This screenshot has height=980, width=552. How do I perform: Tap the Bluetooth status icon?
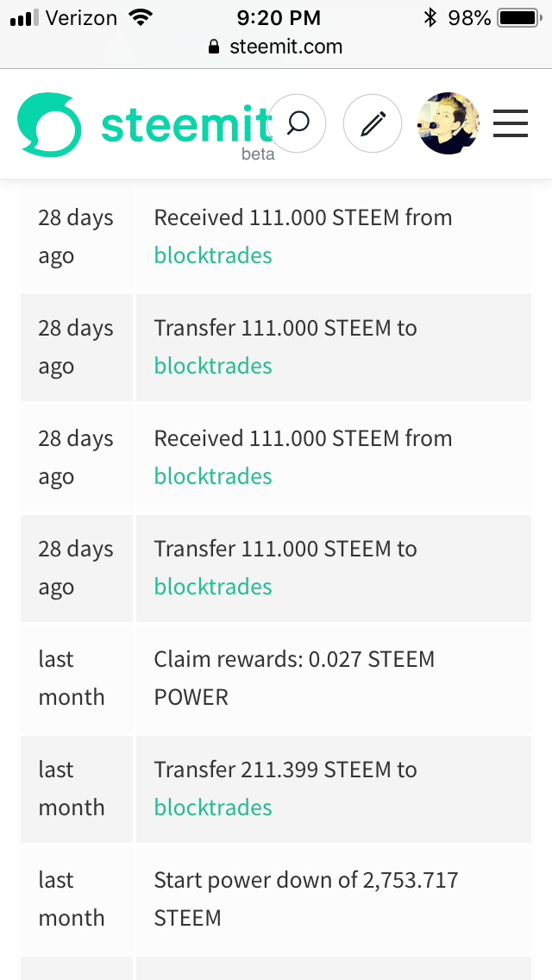(x=430, y=17)
